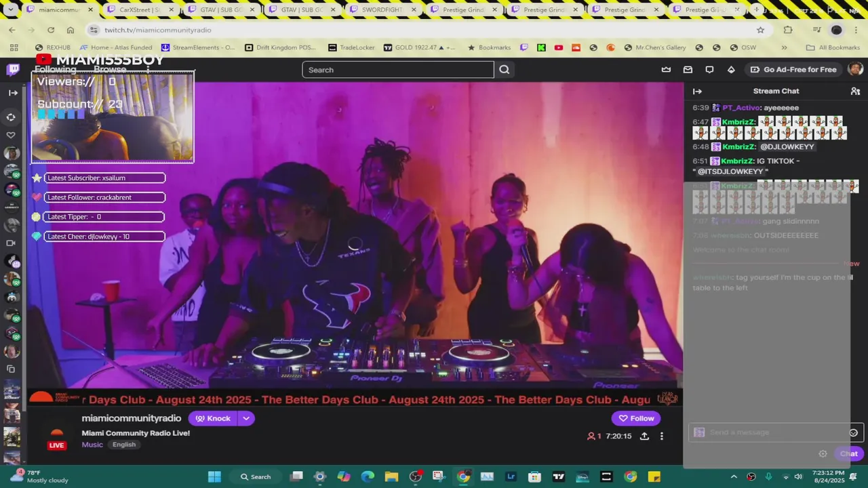Show more bookmarks chevron
Viewport: 868px width, 488px height.
(x=785, y=47)
